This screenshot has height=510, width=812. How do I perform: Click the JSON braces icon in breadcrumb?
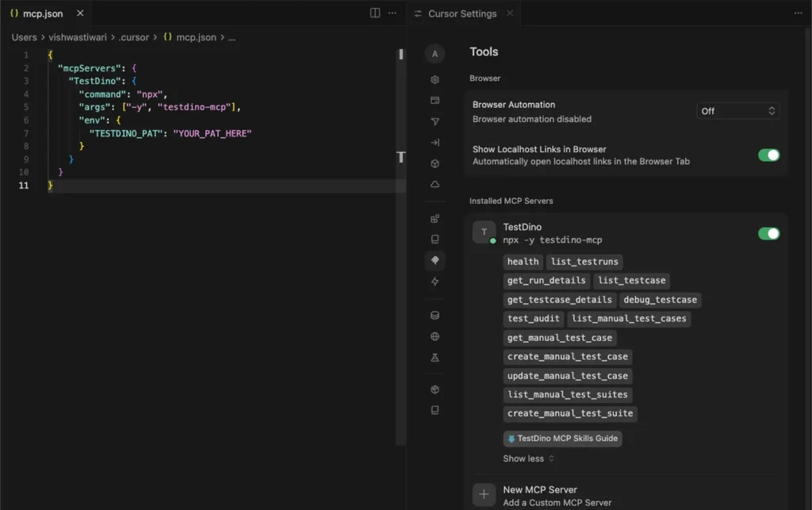click(x=167, y=36)
